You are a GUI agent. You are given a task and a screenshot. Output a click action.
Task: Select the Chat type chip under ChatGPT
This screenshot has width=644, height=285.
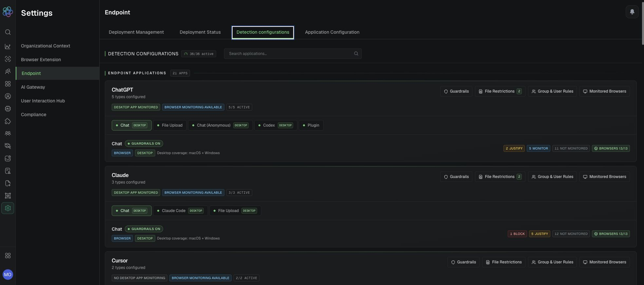tap(132, 125)
